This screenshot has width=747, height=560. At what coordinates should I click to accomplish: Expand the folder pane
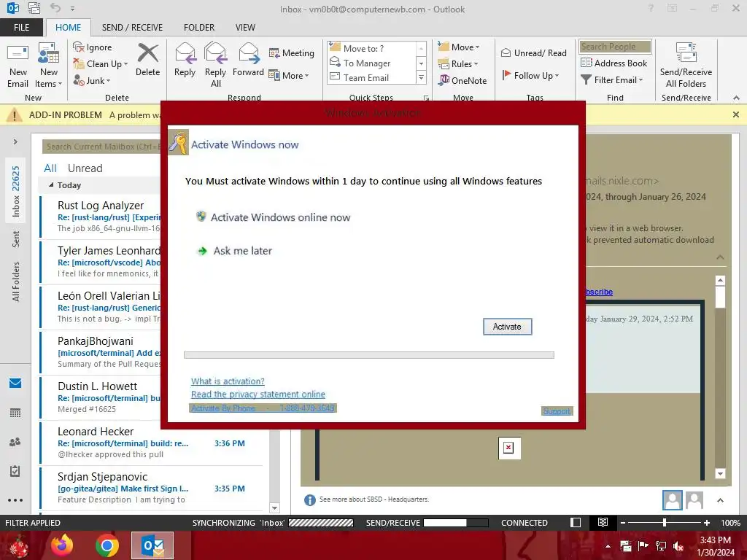pos(15,142)
